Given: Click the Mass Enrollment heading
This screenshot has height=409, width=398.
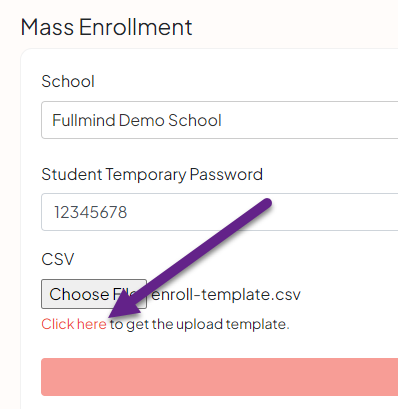Looking at the screenshot, I should [x=106, y=27].
